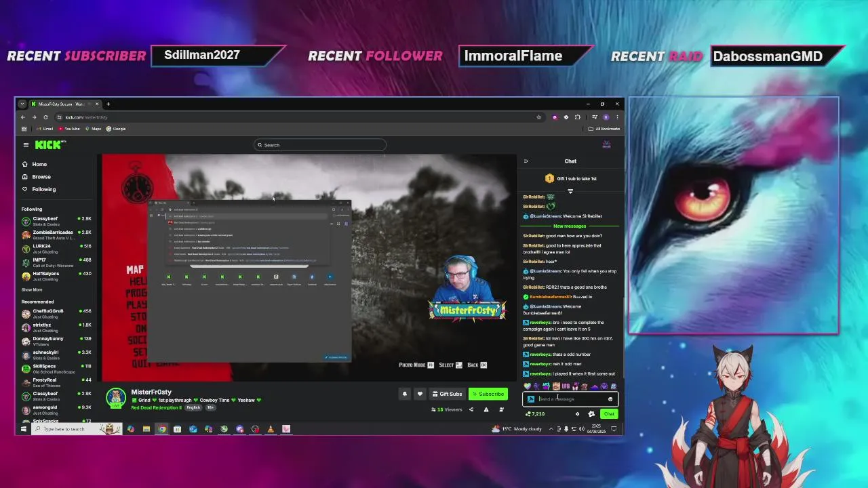
Task: Send the message with the Chat button
Action: [x=609, y=413]
